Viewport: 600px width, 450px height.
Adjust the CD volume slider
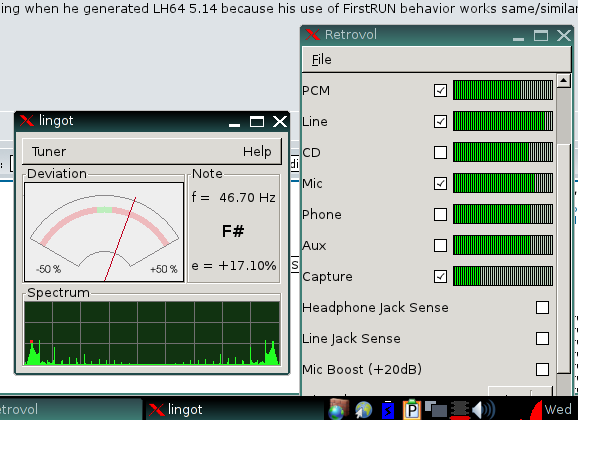503,152
